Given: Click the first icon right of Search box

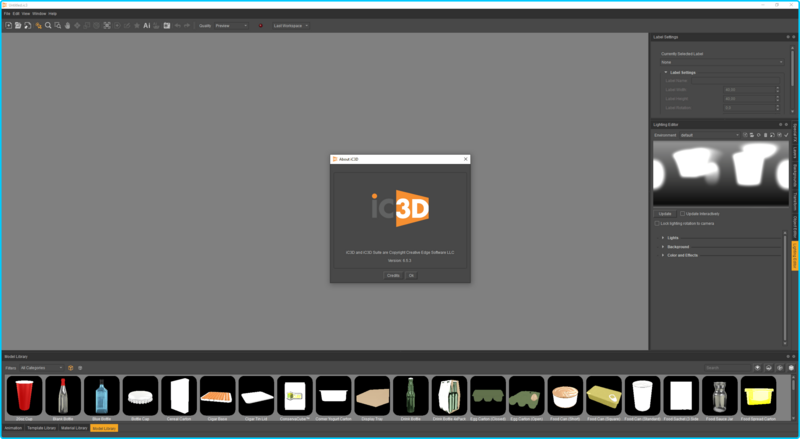Looking at the screenshot, I should coord(758,368).
